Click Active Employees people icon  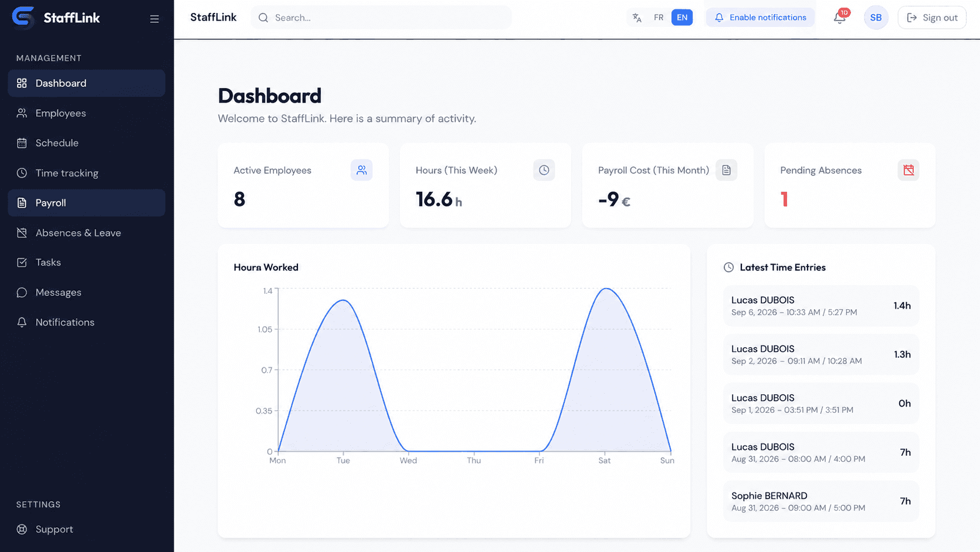(x=362, y=170)
